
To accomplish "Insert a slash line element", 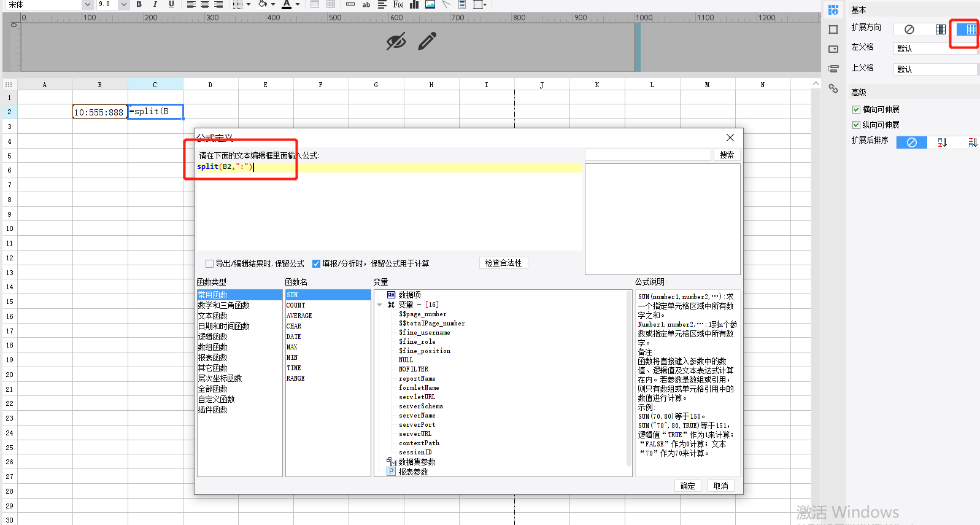I will coord(446,4).
